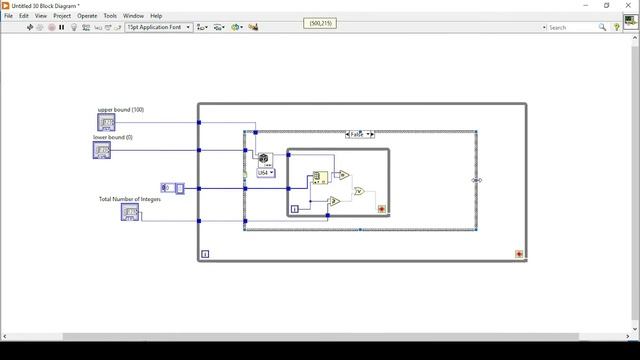Click the upper bound (100) label
This screenshot has height=360, width=640.
(x=121, y=109)
